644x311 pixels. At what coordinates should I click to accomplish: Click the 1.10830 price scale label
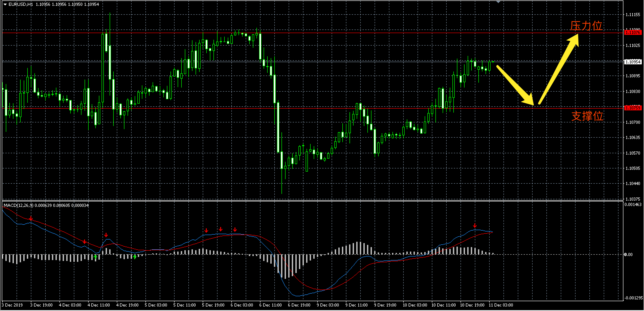point(633,91)
